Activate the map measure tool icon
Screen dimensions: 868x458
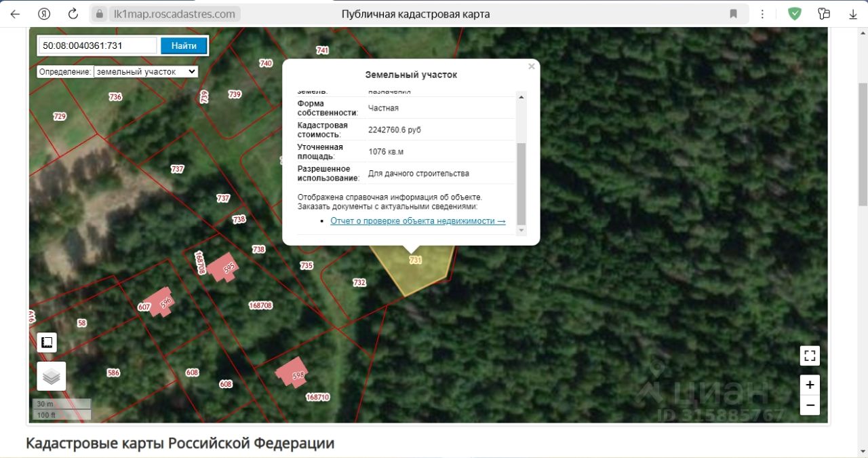click(47, 342)
